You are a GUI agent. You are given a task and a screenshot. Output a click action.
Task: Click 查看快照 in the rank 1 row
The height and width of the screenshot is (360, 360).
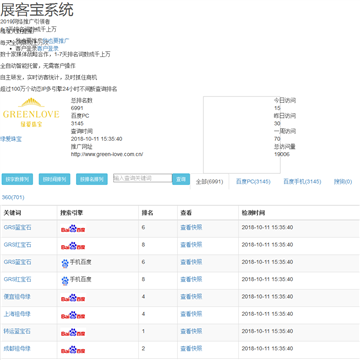pos(191,331)
